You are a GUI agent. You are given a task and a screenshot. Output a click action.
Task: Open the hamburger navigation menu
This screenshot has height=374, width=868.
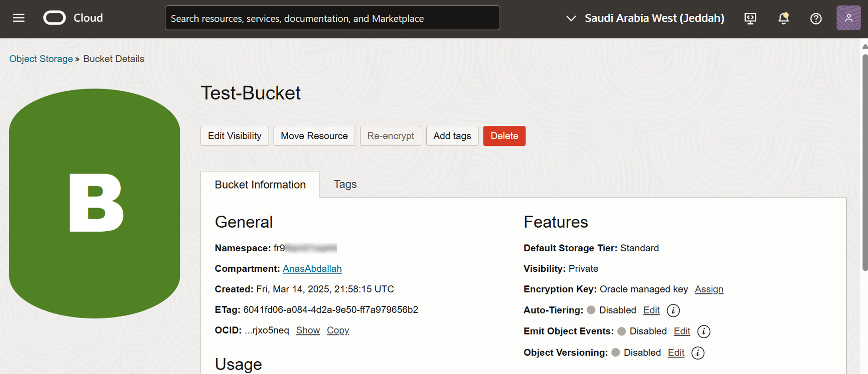click(19, 18)
